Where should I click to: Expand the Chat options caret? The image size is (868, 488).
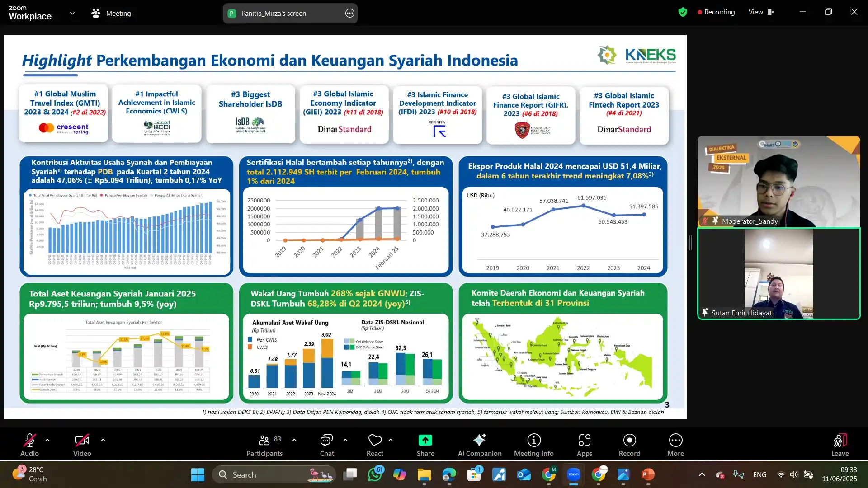pos(345,440)
